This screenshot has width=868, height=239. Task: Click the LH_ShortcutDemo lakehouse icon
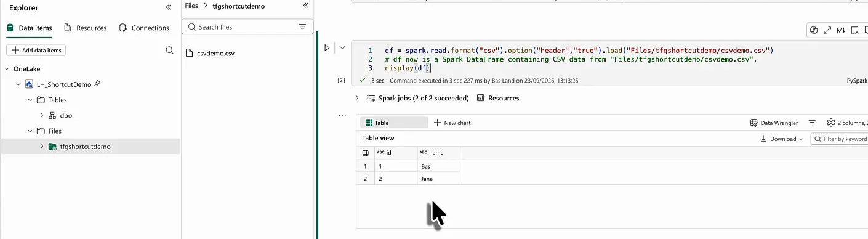tap(30, 84)
